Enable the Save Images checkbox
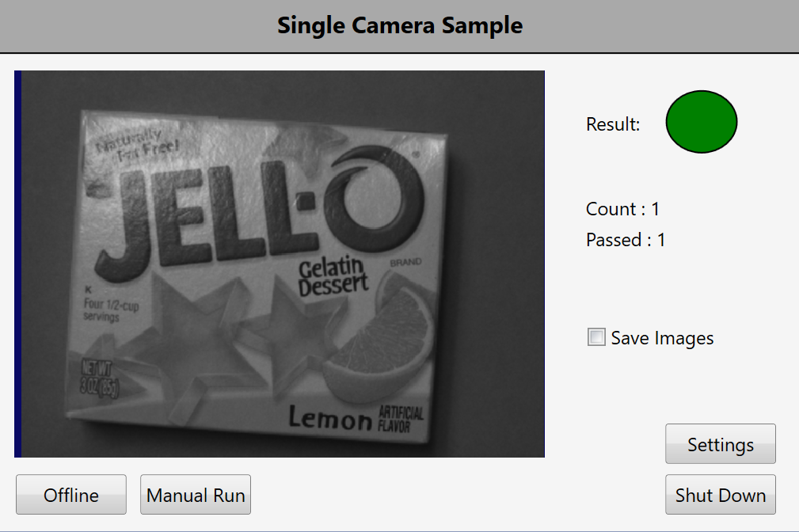Viewport: 799px width, 532px height. (596, 338)
